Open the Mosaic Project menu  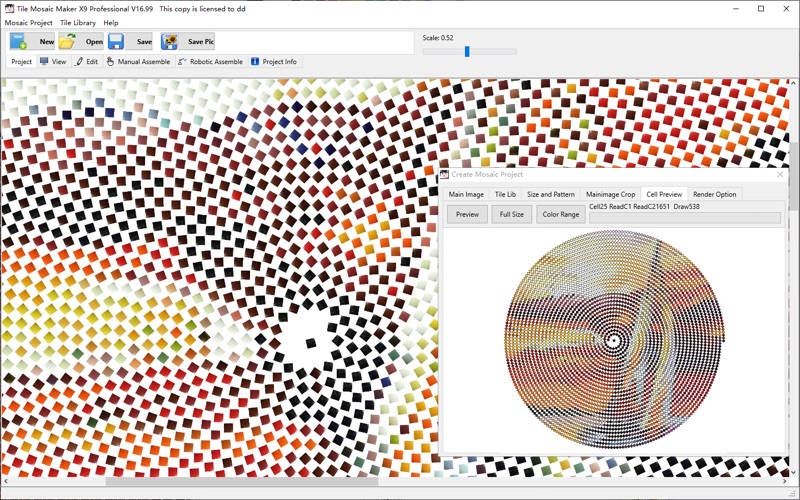click(x=29, y=23)
